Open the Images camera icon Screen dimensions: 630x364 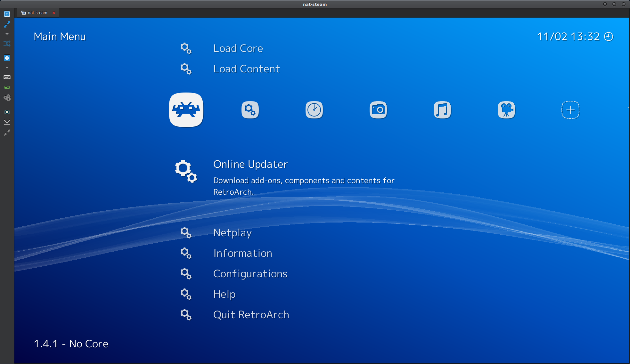click(378, 109)
